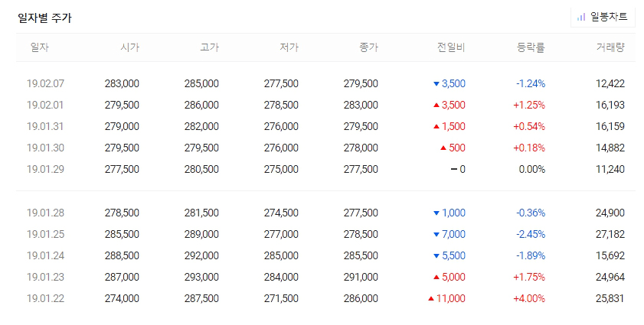Click the 전일비 column header

coord(451,47)
